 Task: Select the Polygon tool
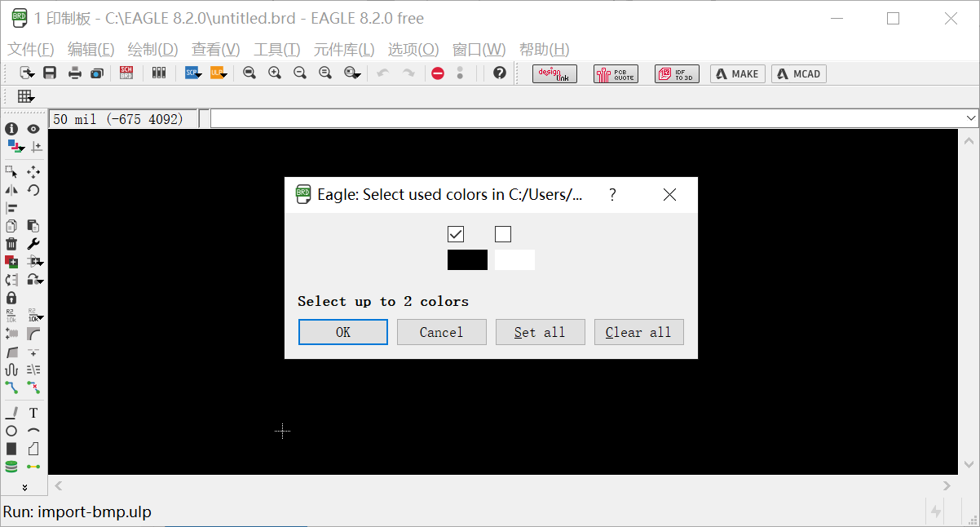(33, 449)
